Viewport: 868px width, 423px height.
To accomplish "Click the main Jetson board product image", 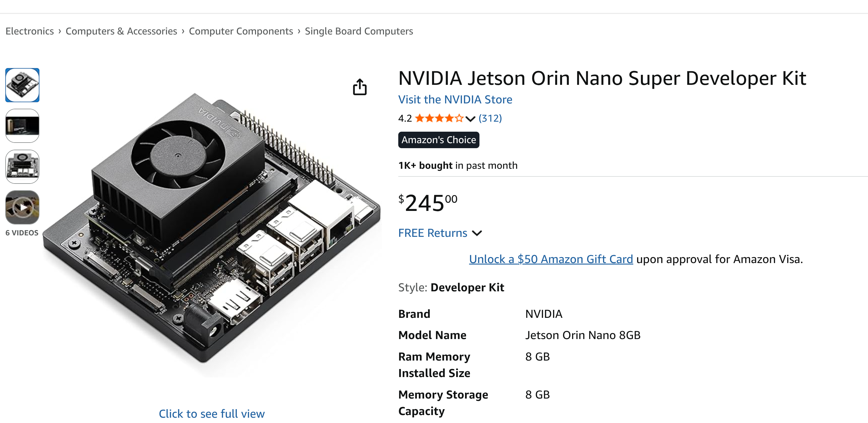I will pos(211,229).
